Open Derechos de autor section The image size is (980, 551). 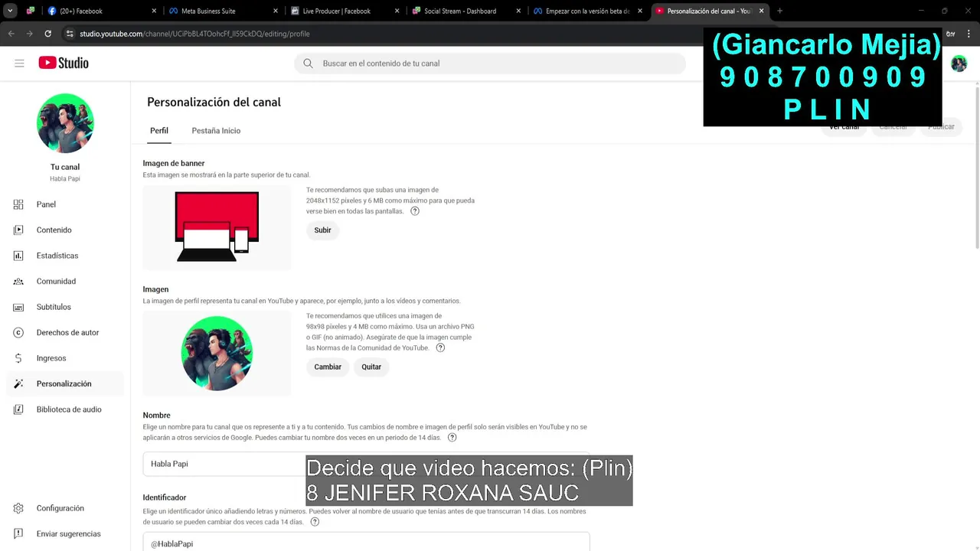point(65,333)
